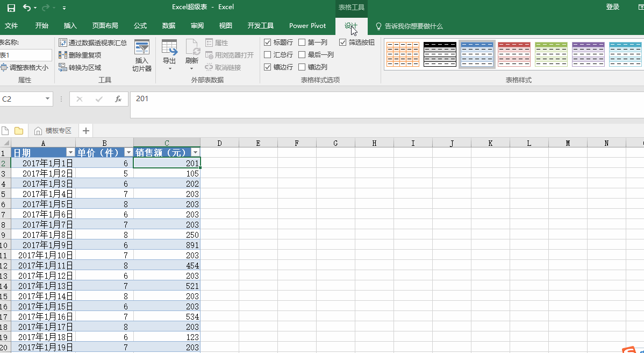Open the 文件 (File) tab
644x353 pixels.
tap(11, 25)
